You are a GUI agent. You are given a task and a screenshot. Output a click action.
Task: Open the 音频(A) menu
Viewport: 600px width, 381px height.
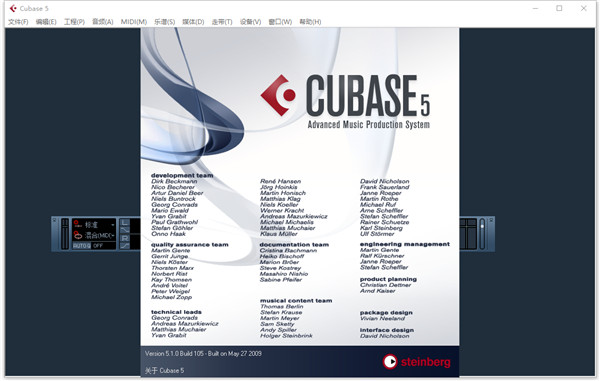(x=103, y=22)
